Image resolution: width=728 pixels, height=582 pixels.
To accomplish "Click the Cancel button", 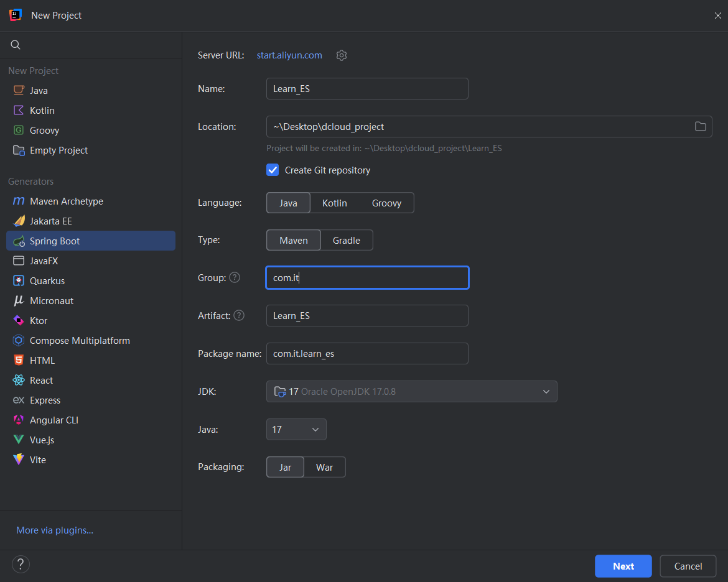I will [688, 566].
